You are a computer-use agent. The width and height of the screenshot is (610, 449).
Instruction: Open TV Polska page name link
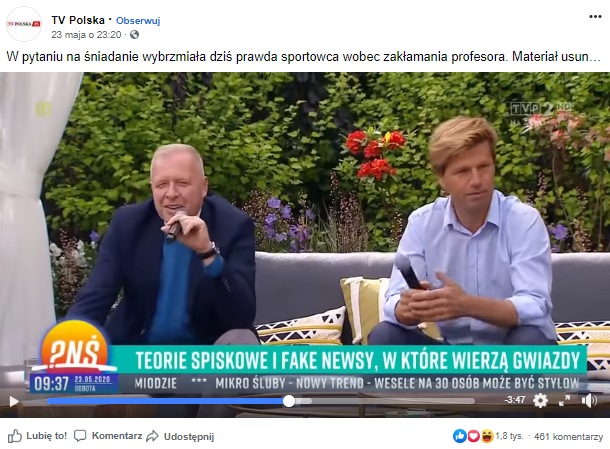(78, 20)
